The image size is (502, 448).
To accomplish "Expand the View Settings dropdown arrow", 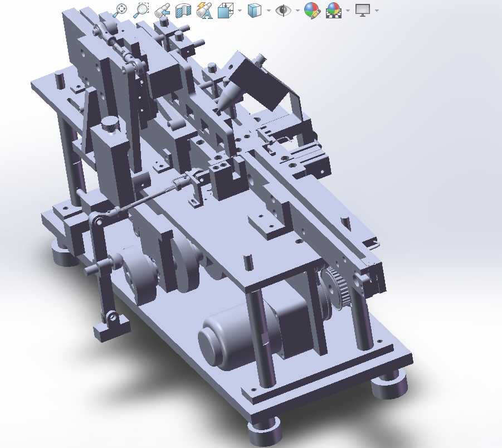I will (377, 11).
